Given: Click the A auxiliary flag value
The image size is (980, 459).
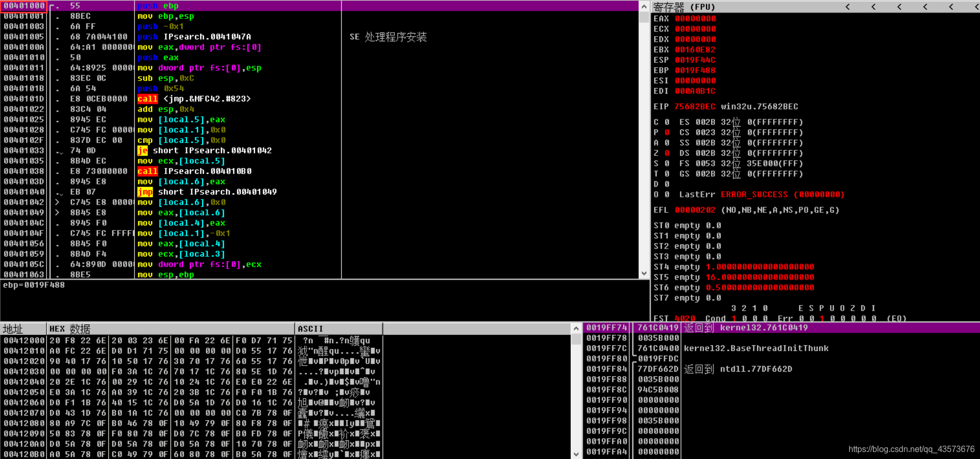Looking at the screenshot, I should coord(667,143).
